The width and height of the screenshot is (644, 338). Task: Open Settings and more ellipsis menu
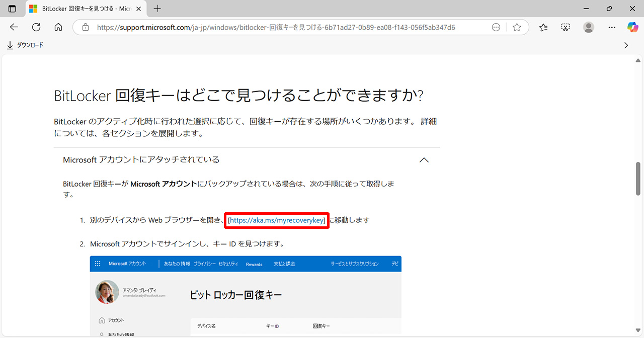[x=612, y=27]
